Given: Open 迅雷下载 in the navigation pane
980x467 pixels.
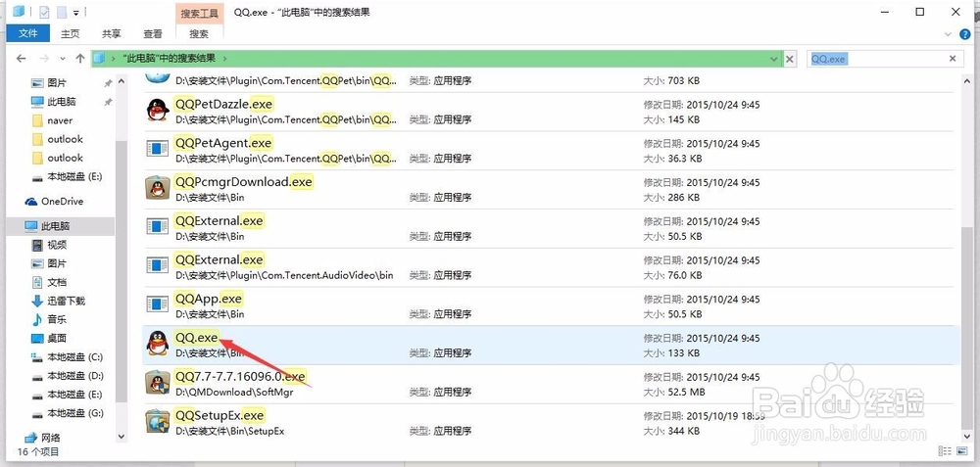Looking at the screenshot, I should pos(58,301).
